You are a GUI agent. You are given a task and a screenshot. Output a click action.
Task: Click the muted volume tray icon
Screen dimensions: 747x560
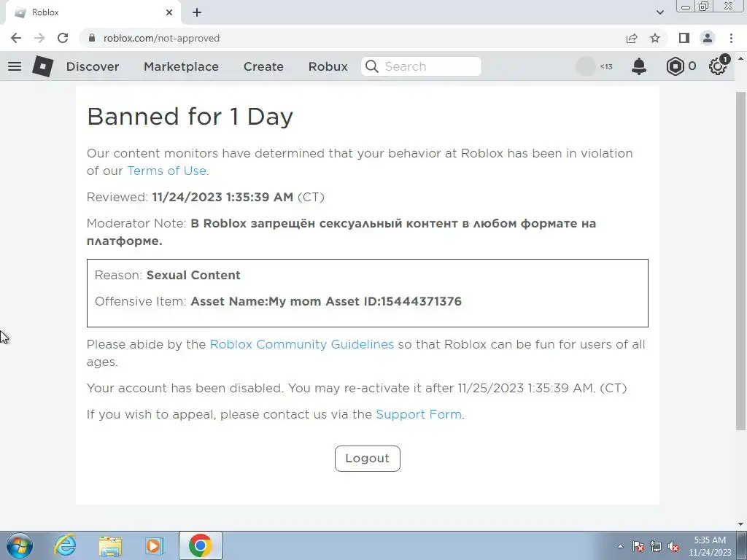(x=673, y=546)
